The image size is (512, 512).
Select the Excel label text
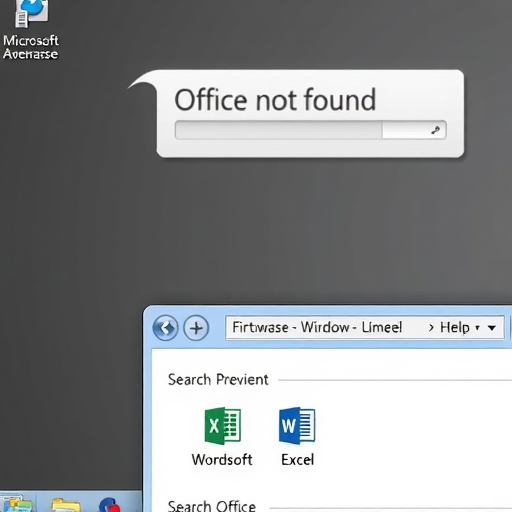click(x=297, y=460)
